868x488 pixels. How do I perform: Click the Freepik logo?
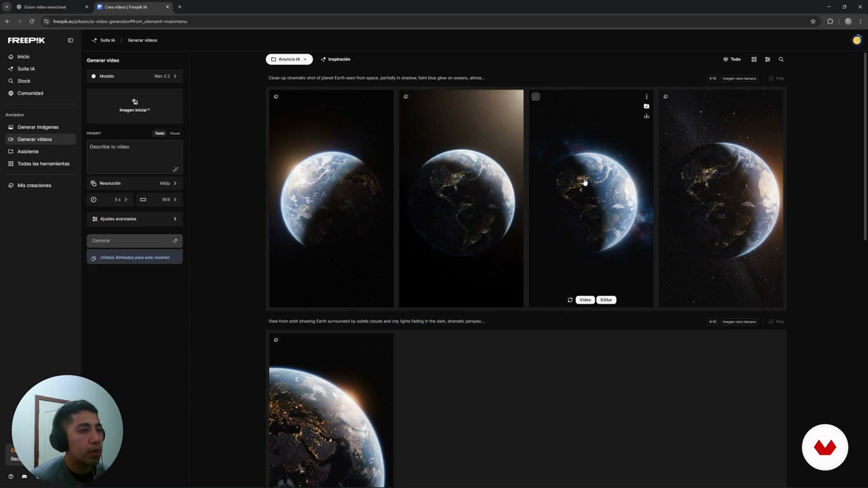pos(26,40)
